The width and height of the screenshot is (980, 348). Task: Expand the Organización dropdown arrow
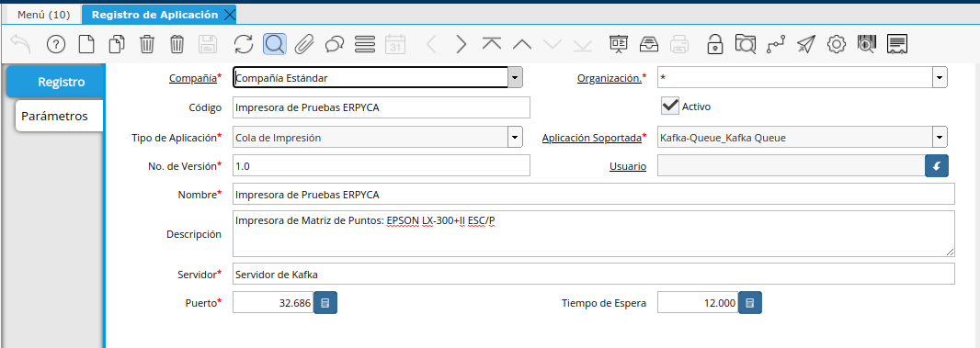pos(940,77)
